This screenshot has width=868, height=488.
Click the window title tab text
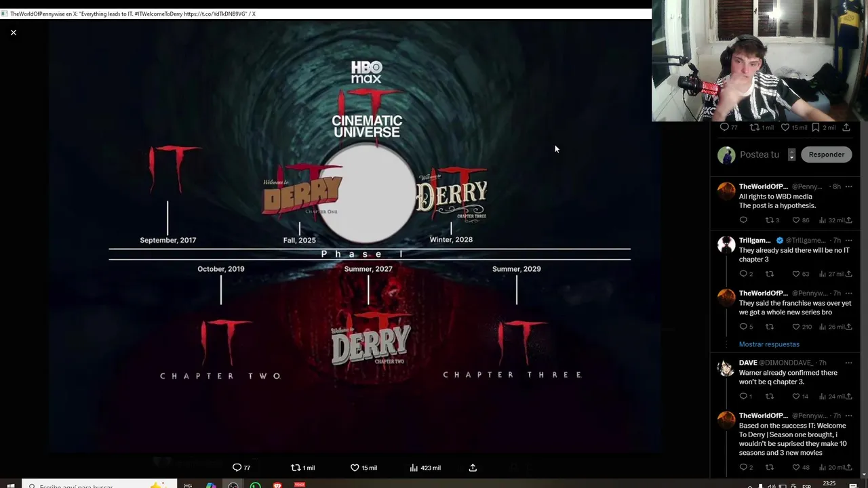point(132,14)
